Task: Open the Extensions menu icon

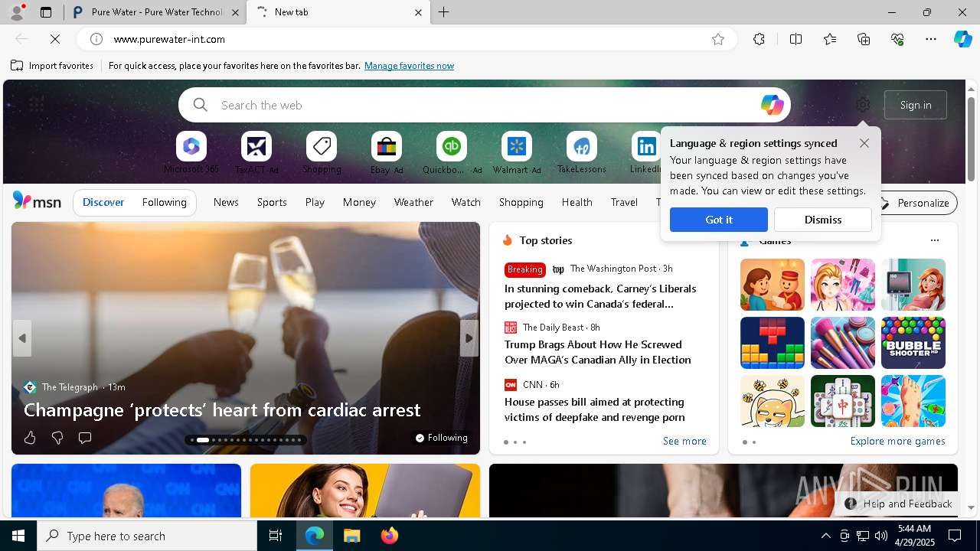Action: pyautogui.click(x=759, y=39)
